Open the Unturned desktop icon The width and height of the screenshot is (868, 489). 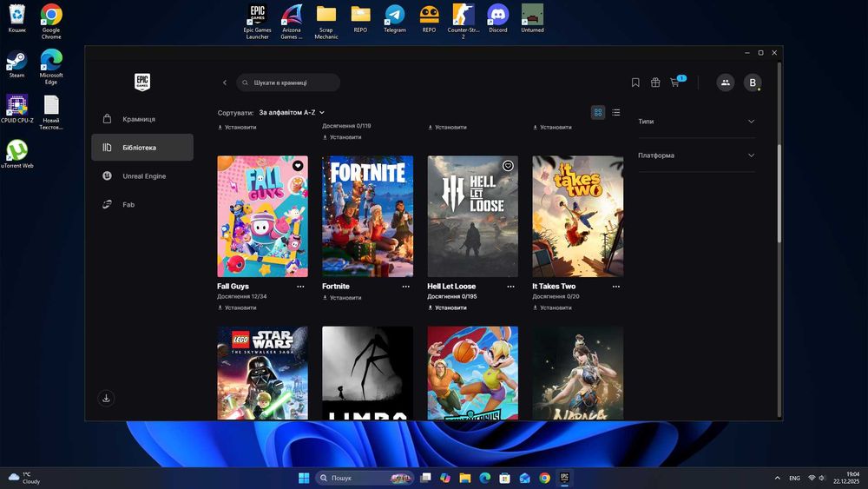pos(532,19)
